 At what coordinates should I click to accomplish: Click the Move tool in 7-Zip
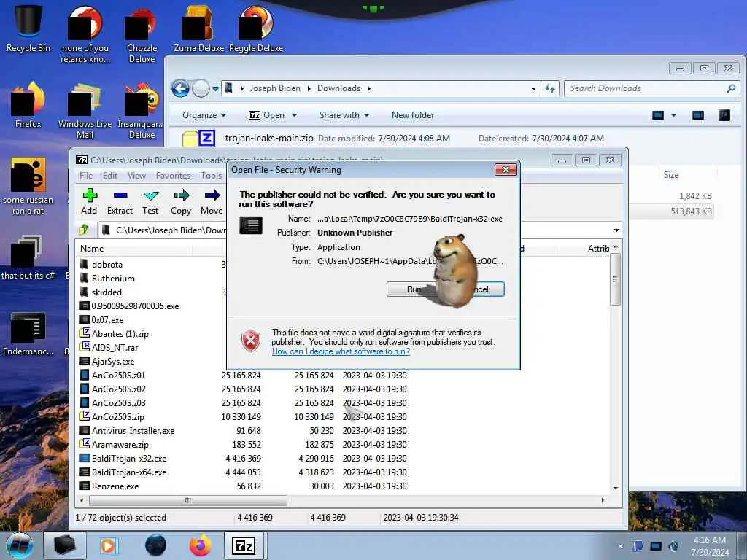pyautogui.click(x=212, y=202)
